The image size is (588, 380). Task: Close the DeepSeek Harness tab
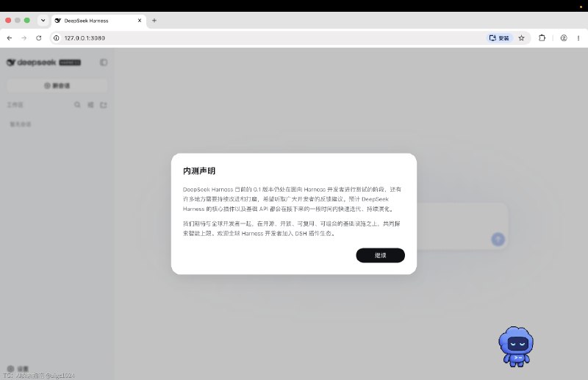(x=140, y=21)
